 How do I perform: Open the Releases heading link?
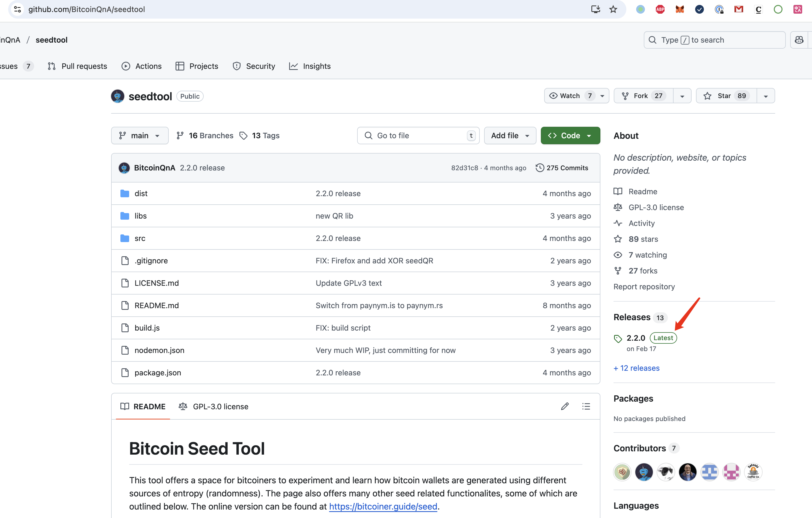632,317
